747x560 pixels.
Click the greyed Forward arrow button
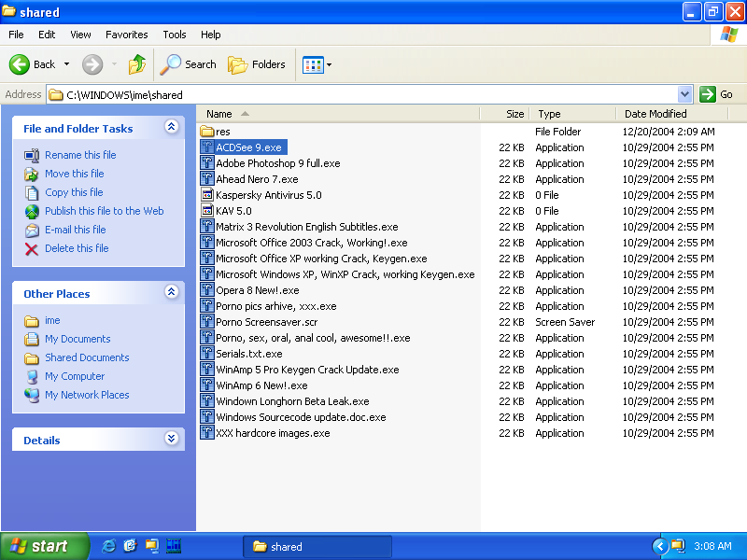[92, 64]
